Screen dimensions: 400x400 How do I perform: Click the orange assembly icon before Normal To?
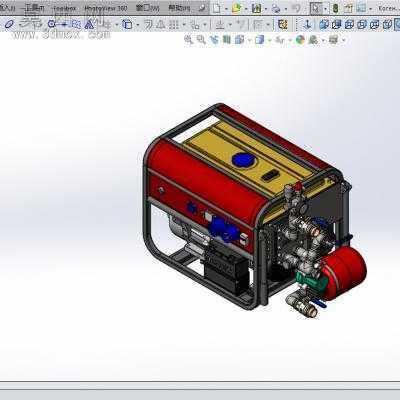pyautogui.click(x=283, y=24)
